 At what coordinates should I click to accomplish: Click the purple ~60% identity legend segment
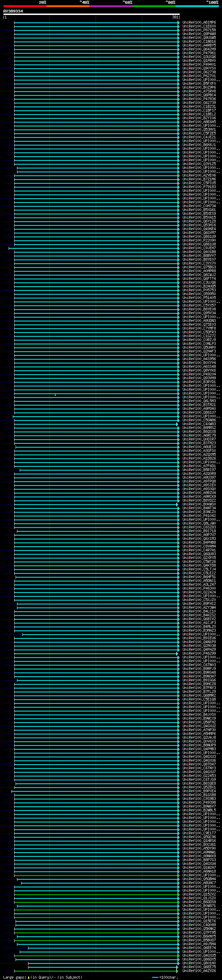click(x=111, y=6)
